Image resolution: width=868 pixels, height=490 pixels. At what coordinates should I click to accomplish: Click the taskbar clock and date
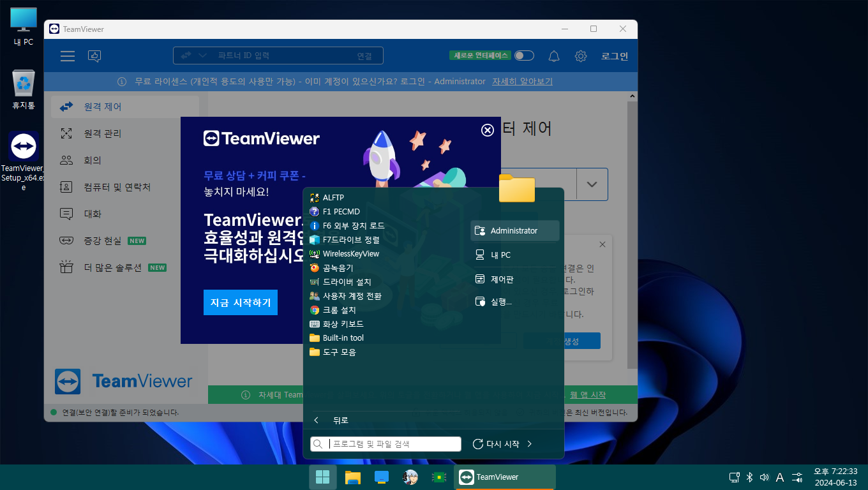click(x=835, y=477)
